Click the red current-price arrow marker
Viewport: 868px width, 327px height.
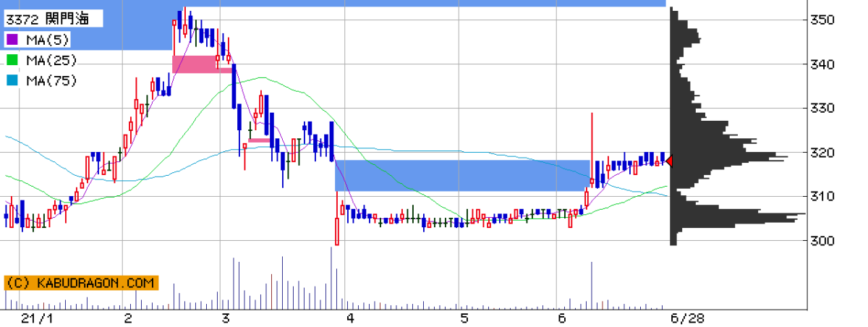(x=668, y=161)
